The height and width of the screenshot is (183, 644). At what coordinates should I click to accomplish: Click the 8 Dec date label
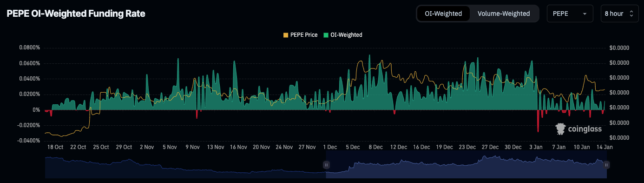click(x=376, y=147)
